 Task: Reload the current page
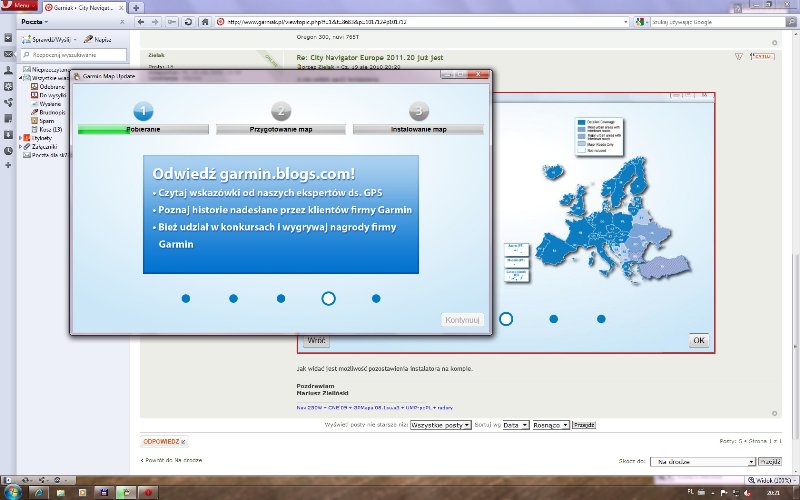(188, 22)
